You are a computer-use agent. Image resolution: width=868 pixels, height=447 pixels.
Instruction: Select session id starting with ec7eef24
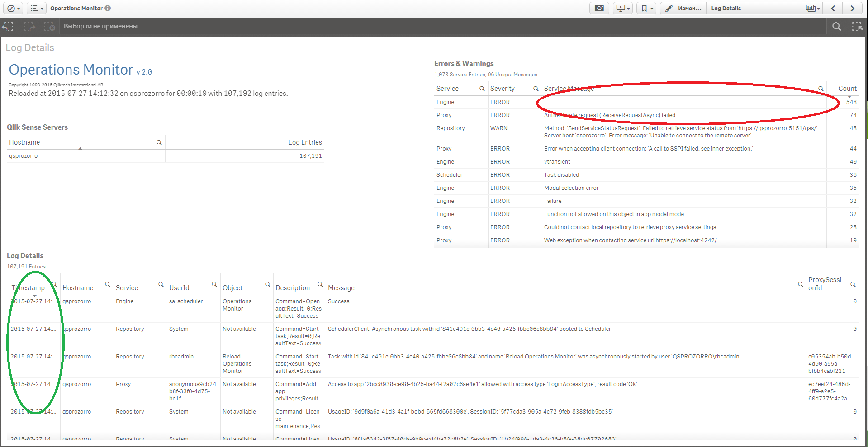click(829, 391)
